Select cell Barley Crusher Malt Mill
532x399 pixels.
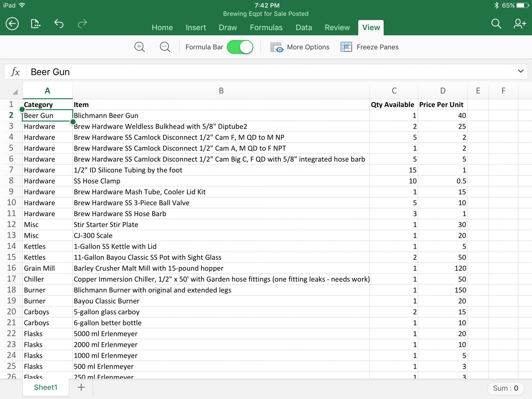click(x=221, y=268)
